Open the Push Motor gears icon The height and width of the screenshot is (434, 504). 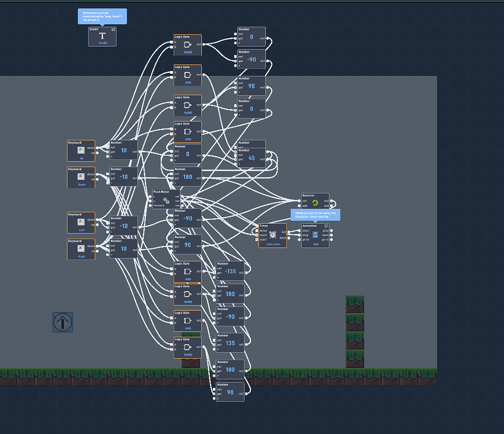(x=166, y=201)
